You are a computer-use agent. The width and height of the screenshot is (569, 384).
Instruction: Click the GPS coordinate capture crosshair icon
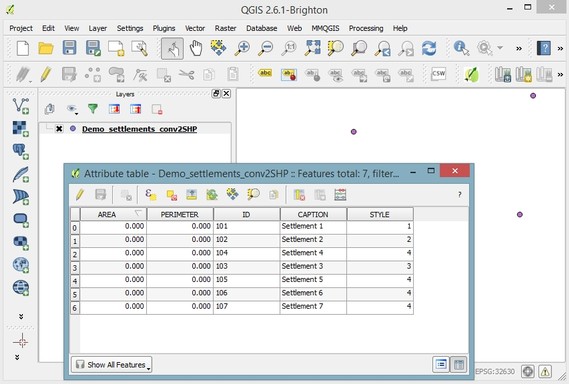click(21, 342)
